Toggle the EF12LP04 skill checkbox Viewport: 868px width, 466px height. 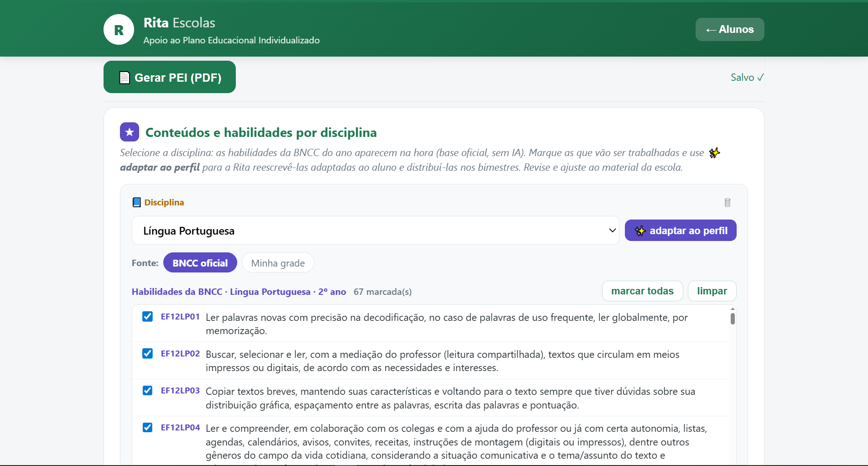pos(147,427)
